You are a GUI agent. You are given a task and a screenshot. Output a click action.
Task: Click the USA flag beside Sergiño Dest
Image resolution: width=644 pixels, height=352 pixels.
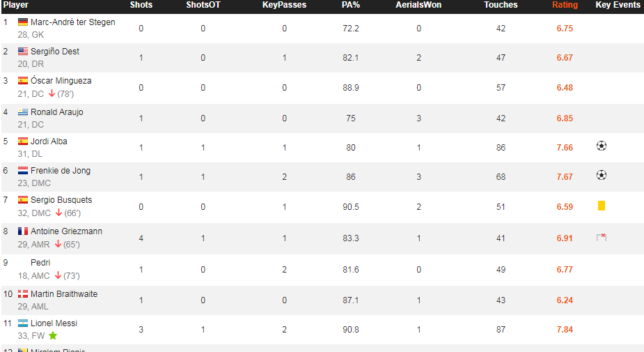click(23, 52)
